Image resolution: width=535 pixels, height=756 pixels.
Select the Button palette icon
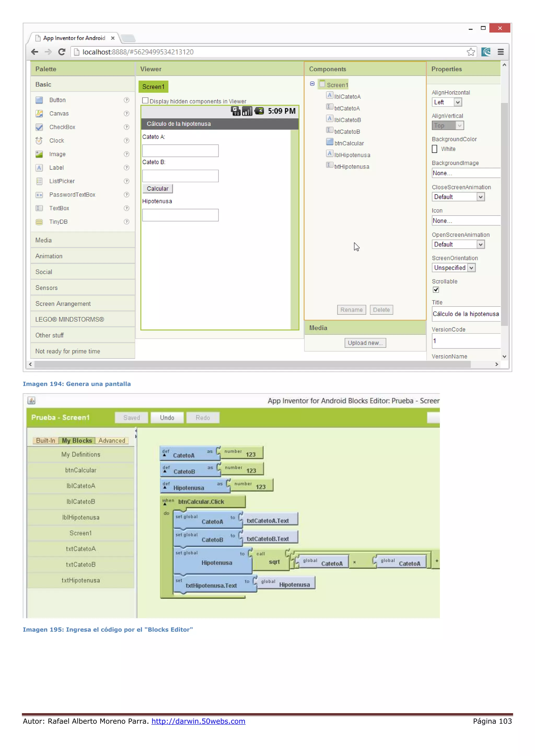tap(39, 100)
